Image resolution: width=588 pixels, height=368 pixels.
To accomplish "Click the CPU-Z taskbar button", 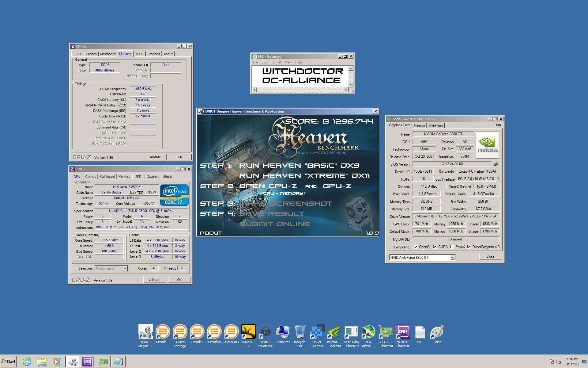I will (87, 362).
